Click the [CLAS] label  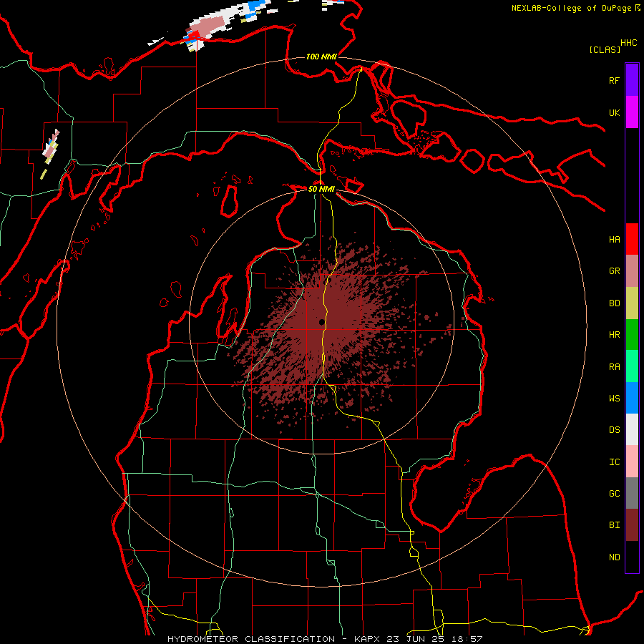coord(605,49)
